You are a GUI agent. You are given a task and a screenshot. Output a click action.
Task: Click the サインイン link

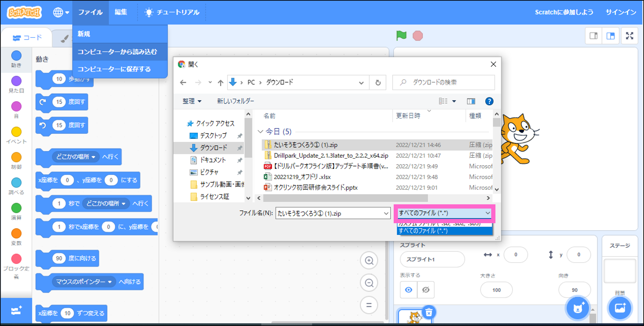click(621, 12)
